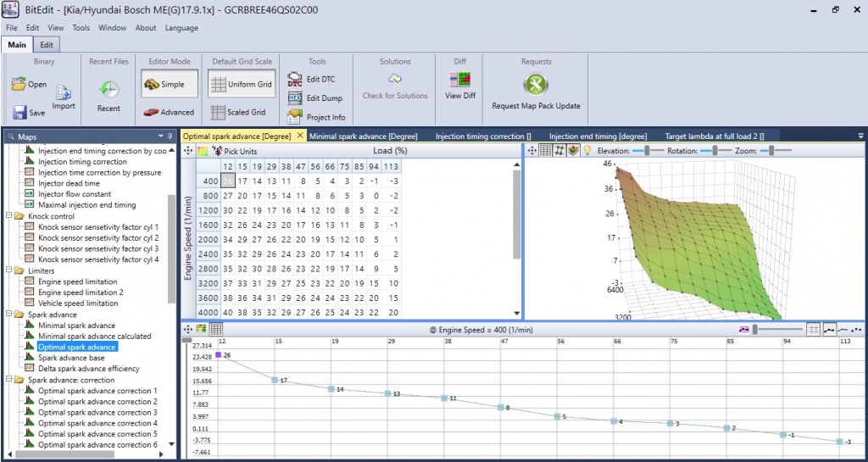Toggle the light bulb in 3D toolbar
Screen dimensions: 868x462
click(587, 150)
